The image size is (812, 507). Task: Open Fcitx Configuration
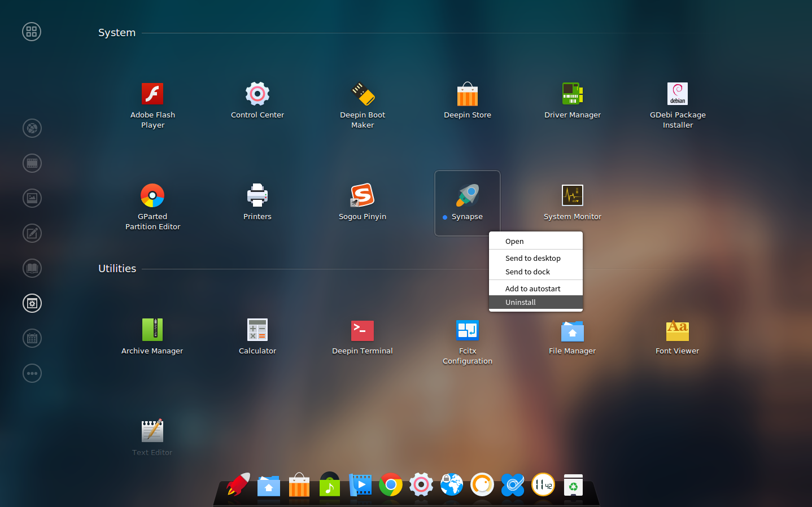tap(468, 330)
